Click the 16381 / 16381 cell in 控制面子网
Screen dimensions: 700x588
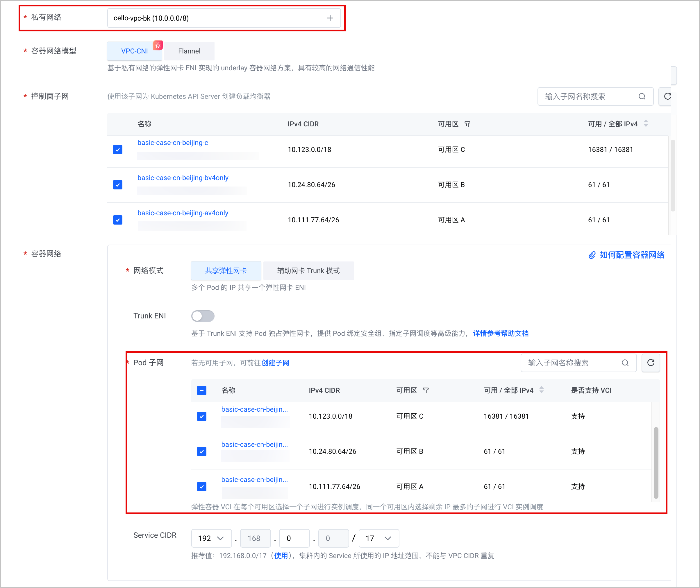point(610,150)
